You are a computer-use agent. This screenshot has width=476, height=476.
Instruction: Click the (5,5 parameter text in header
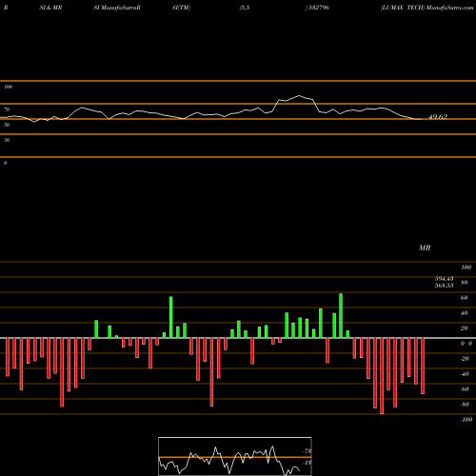[x=245, y=8]
